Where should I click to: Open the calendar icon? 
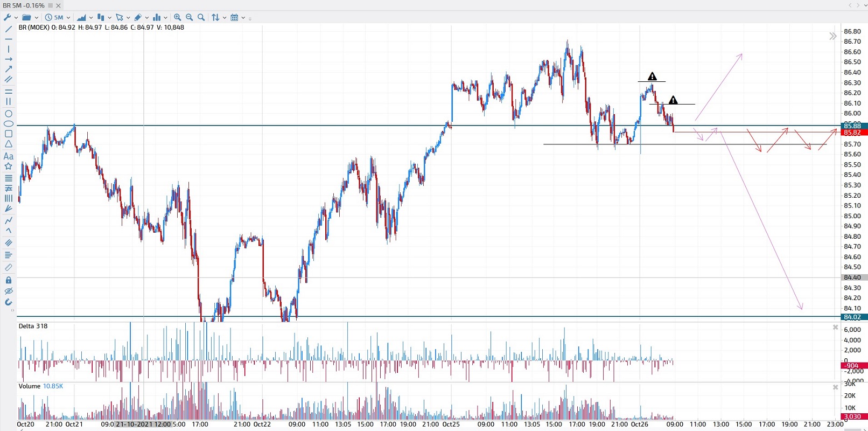[x=234, y=17]
